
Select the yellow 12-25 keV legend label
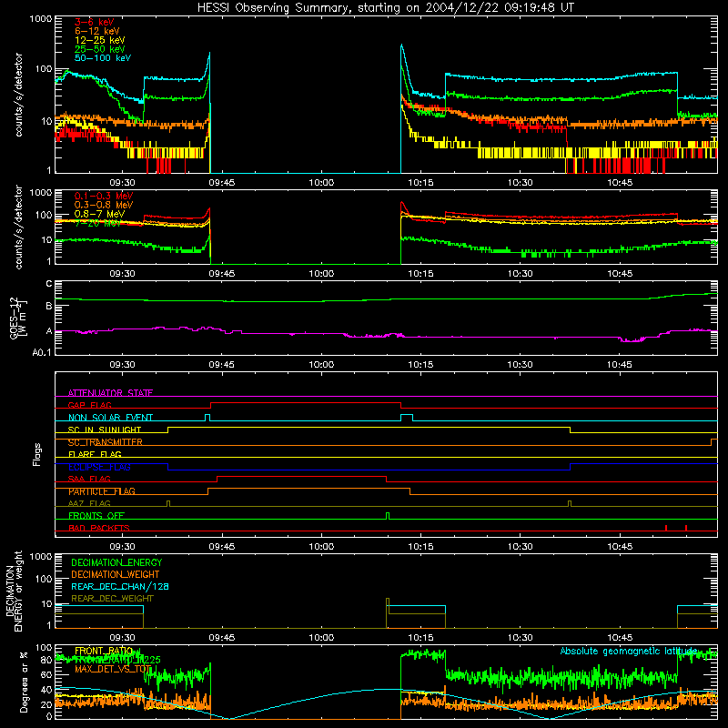[99, 40]
